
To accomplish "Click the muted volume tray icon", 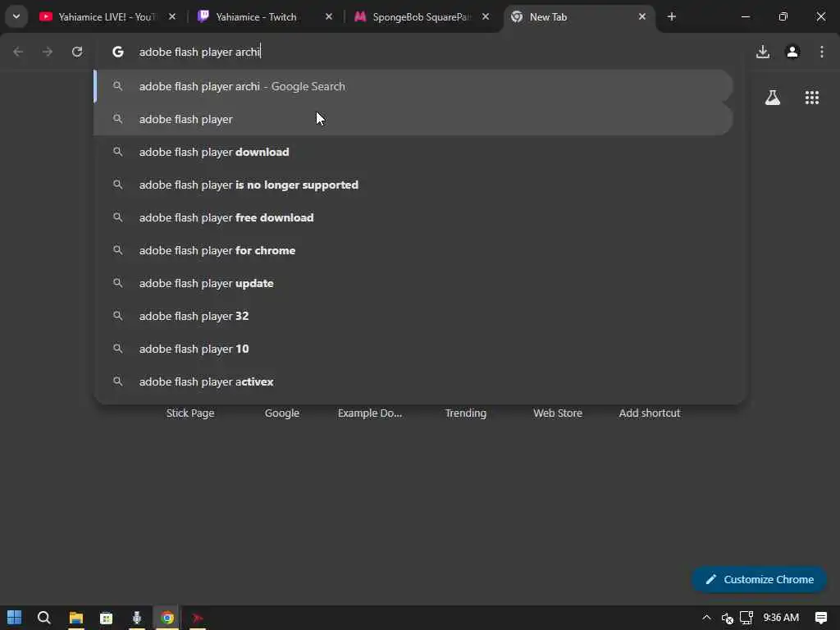I will point(727,618).
